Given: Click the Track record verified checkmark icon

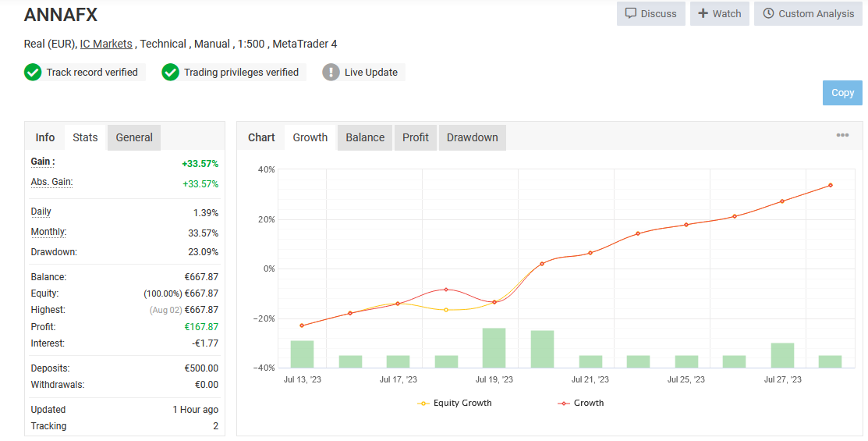Looking at the screenshot, I should pyautogui.click(x=33, y=72).
